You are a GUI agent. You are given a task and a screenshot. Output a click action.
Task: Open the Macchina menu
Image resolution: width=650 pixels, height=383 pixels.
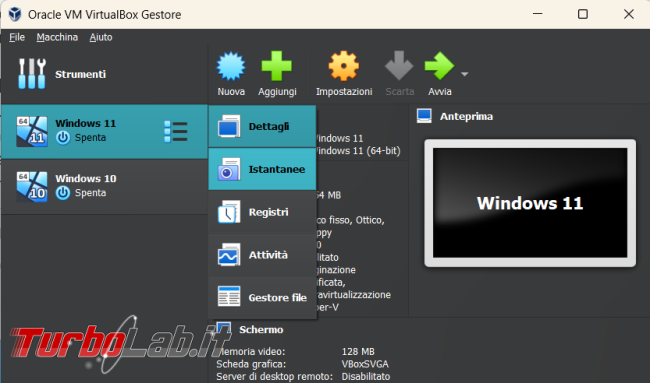coord(57,37)
